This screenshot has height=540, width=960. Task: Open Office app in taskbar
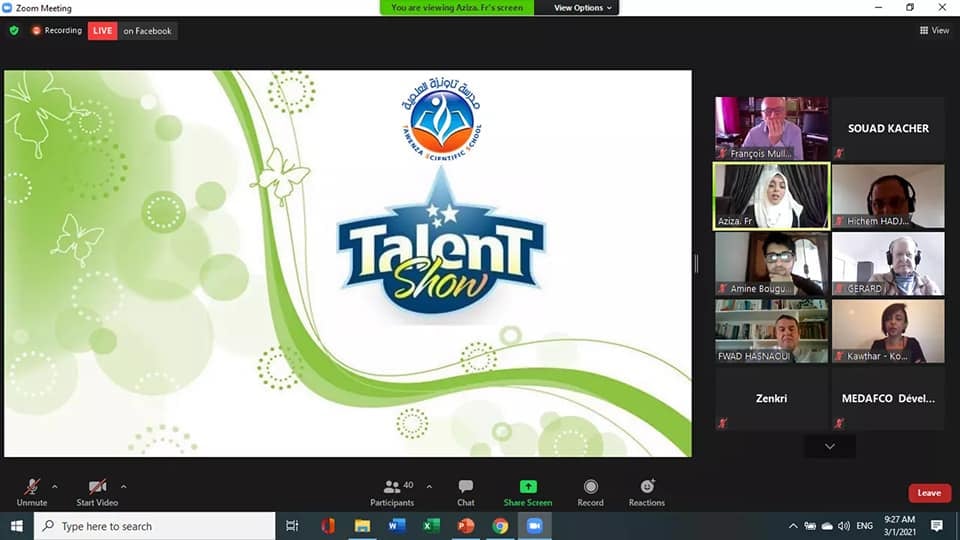328,526
